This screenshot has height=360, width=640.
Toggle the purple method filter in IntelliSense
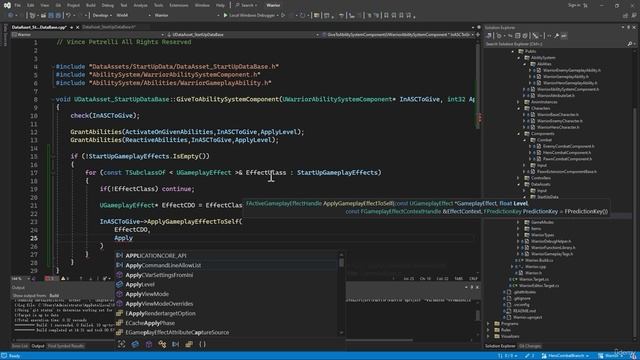pos(149,344)
